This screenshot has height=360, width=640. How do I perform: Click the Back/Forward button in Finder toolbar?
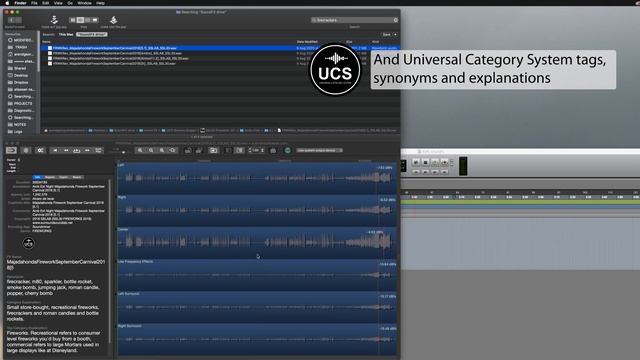pos(15,20)
